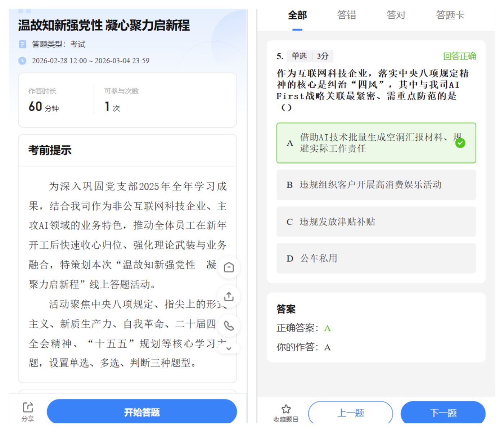The image size is (504, 432).
Task: Switch to the 答错 tab
Action: click(347, 15)
